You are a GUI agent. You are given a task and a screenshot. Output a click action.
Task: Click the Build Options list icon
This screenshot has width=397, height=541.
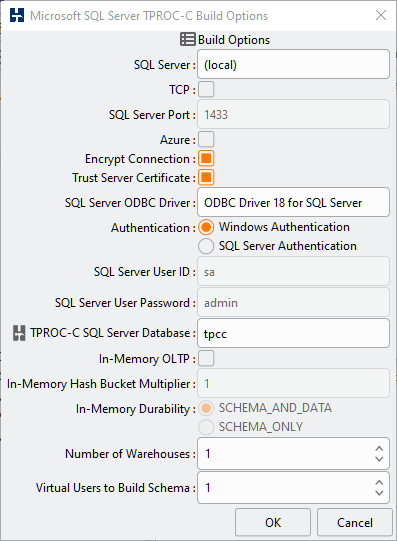tap(188, 39)
